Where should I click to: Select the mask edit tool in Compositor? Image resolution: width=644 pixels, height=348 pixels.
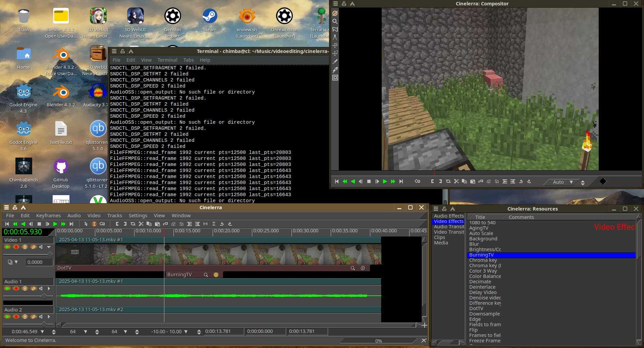(x=335, y=29)
